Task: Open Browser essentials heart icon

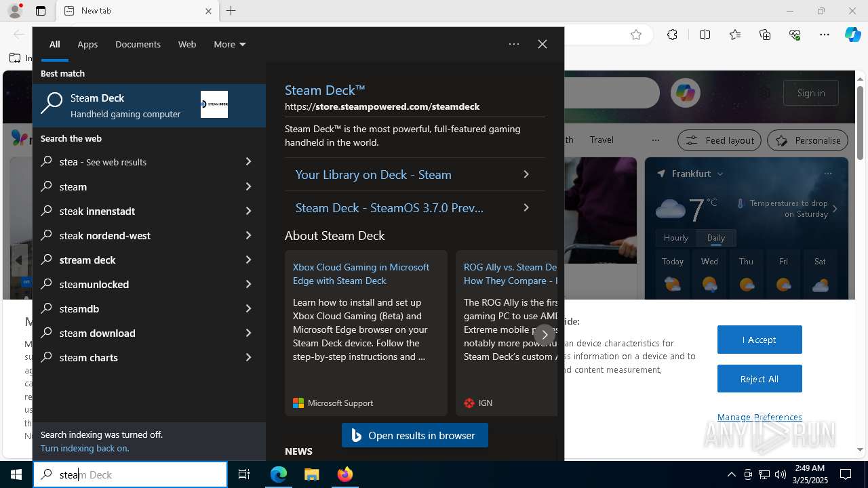Action: coord(795,35)
